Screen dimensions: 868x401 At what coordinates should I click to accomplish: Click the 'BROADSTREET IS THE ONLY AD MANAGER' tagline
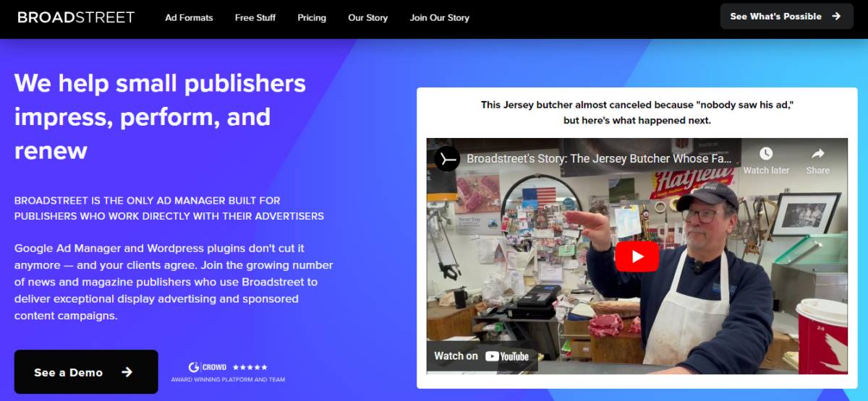coord(169,208)
